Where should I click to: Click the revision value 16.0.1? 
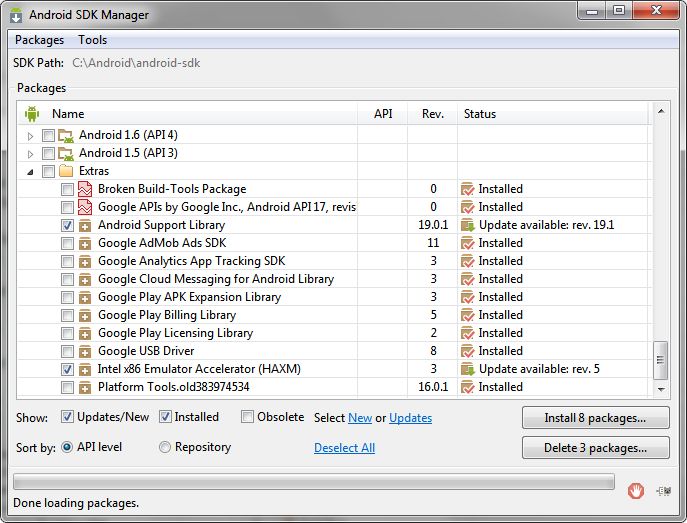[433, 387]
